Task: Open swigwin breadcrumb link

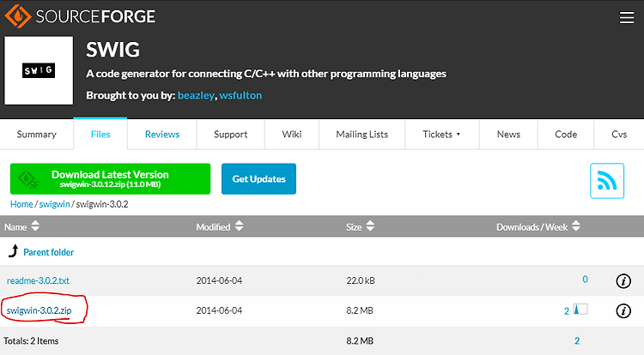Action: [x=54, y=204]
